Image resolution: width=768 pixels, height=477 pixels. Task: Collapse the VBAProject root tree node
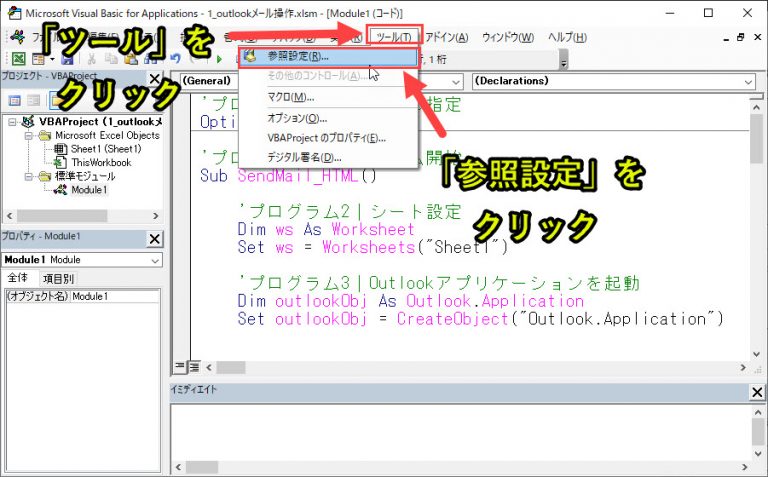11,122
